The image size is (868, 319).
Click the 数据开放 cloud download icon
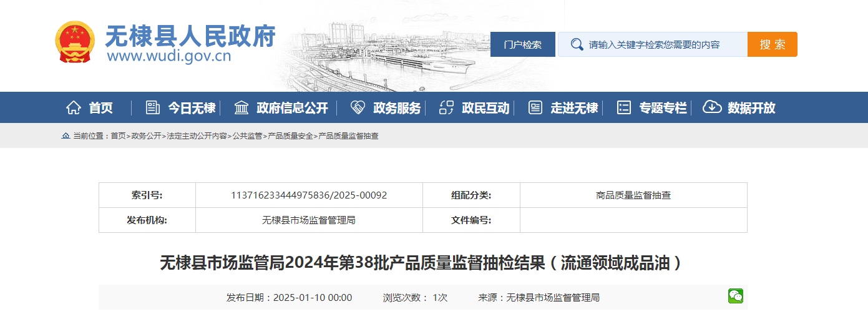click(712, 107)
